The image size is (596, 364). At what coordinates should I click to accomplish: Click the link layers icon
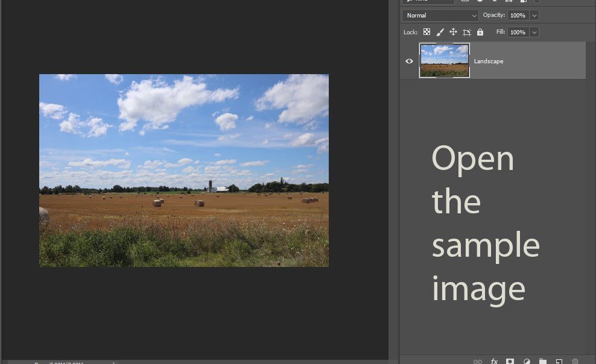point(478,361)
